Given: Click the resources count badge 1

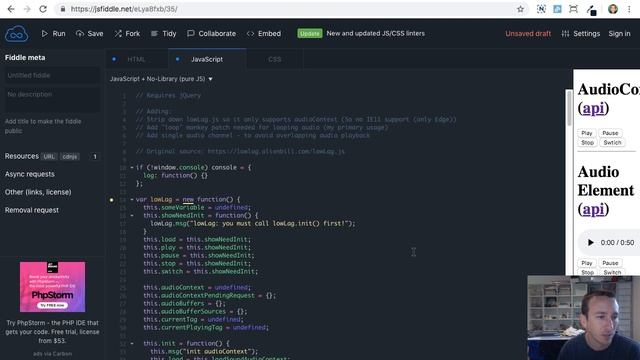Looking at the screenshot, I should point(95,157).
